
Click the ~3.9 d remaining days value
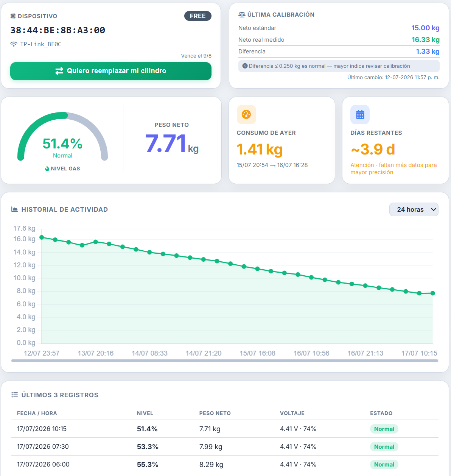click(373, 149)
